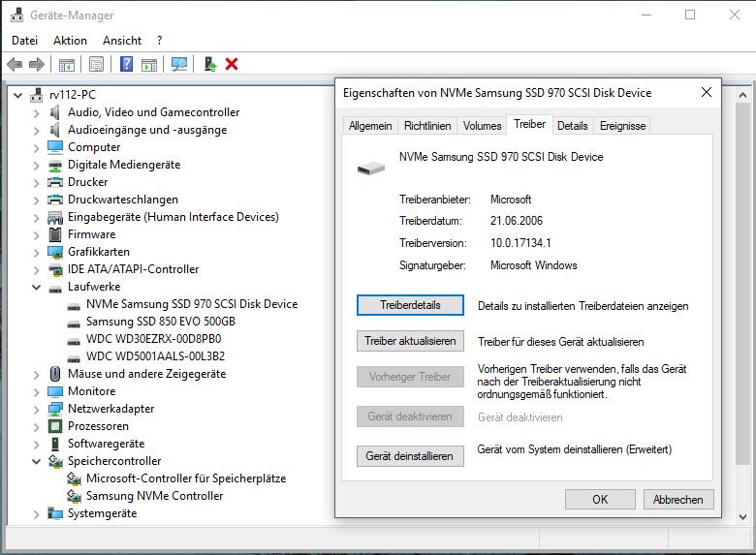
Task: Select the Treiber tab
Action: click(x=529, y=124)
